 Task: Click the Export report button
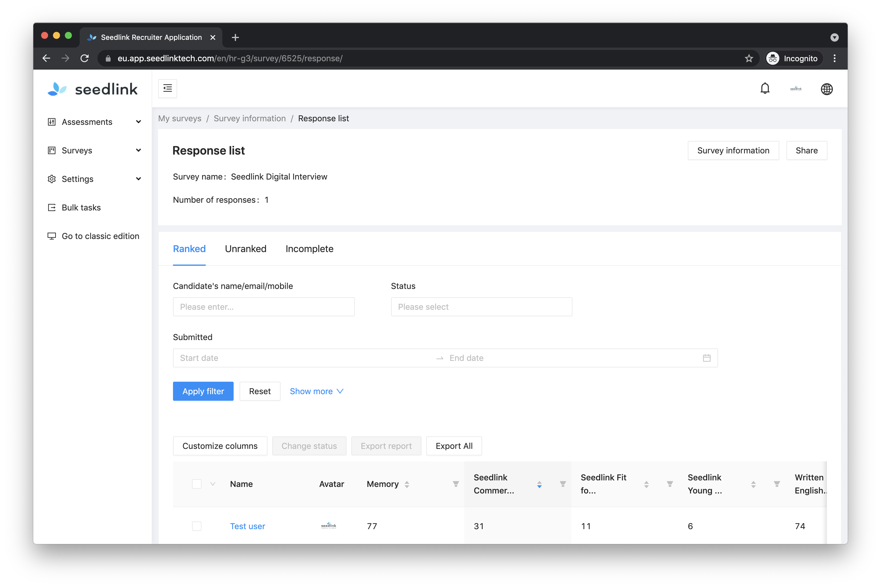386,446
